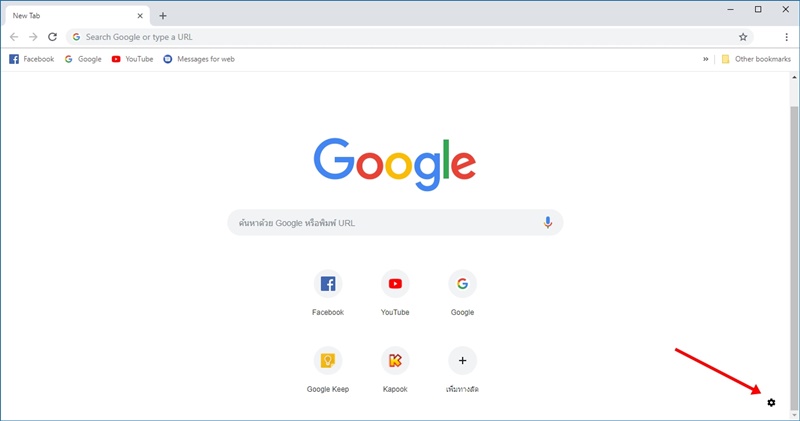
Task: Open the Chrome three-dot menu
Action: point(786,37)
